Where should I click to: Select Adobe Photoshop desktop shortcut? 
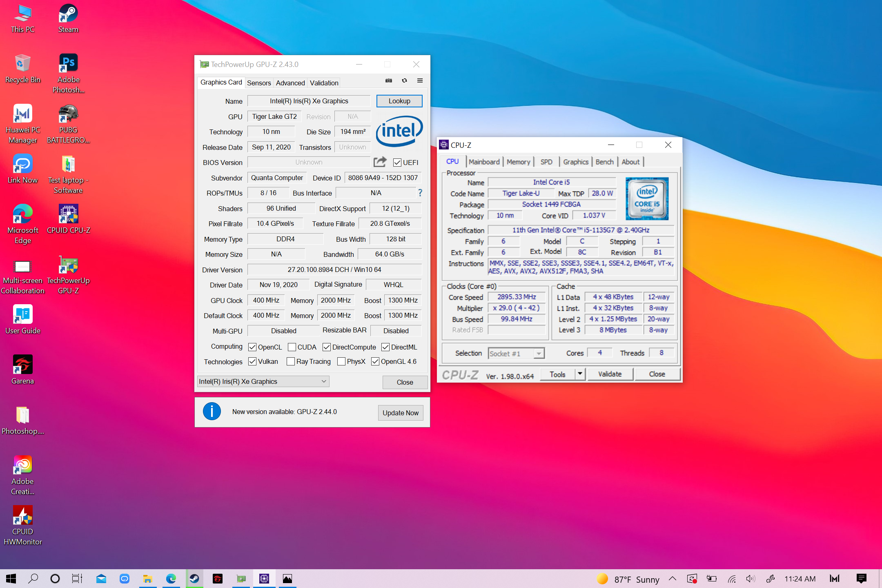click(68, 74)
